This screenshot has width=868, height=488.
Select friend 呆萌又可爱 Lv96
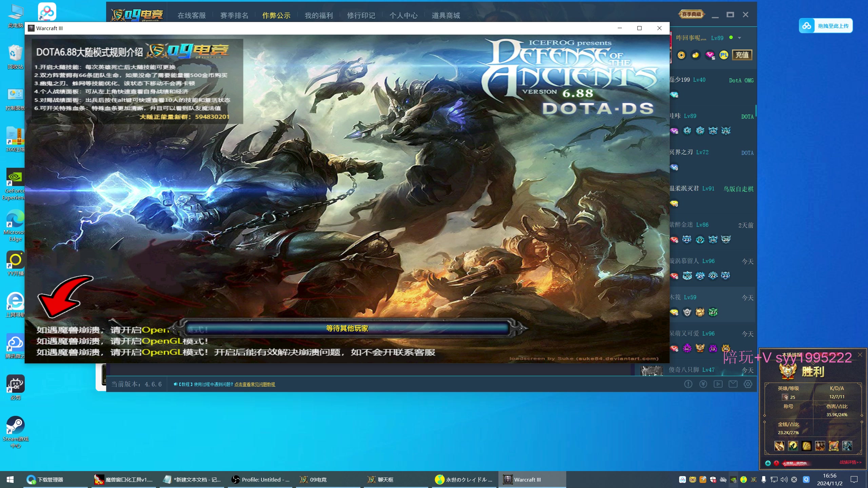(712, 341)
